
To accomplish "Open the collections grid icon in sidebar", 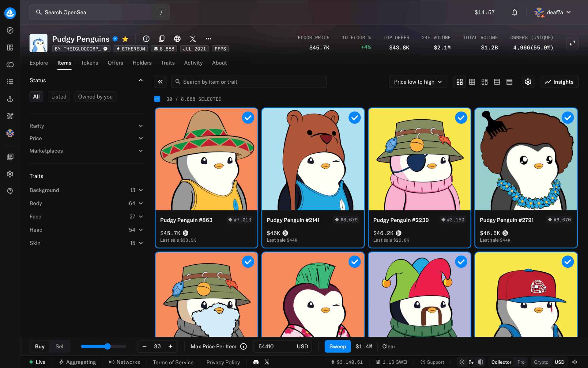I will pyautogui.click(x=10, y=48).
